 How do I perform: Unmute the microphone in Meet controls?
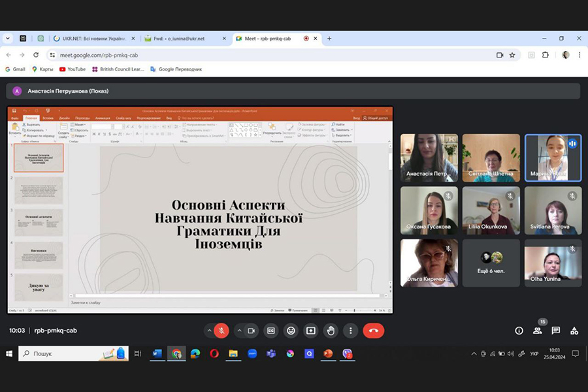click(221, 331)
